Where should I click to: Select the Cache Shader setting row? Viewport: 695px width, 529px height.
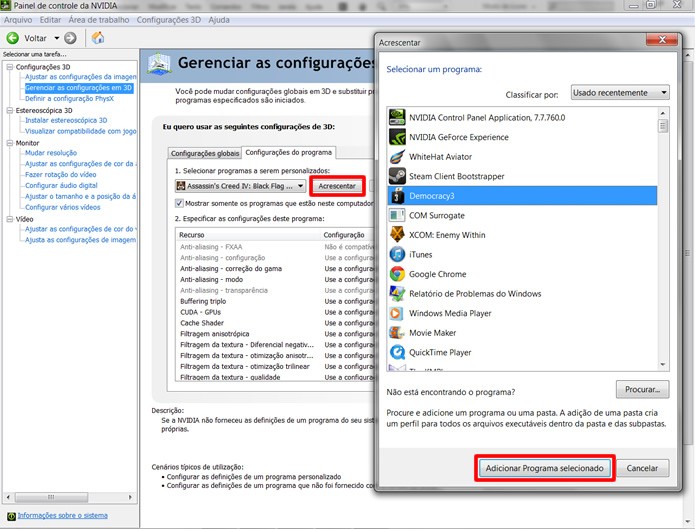(x=276, y=323)
